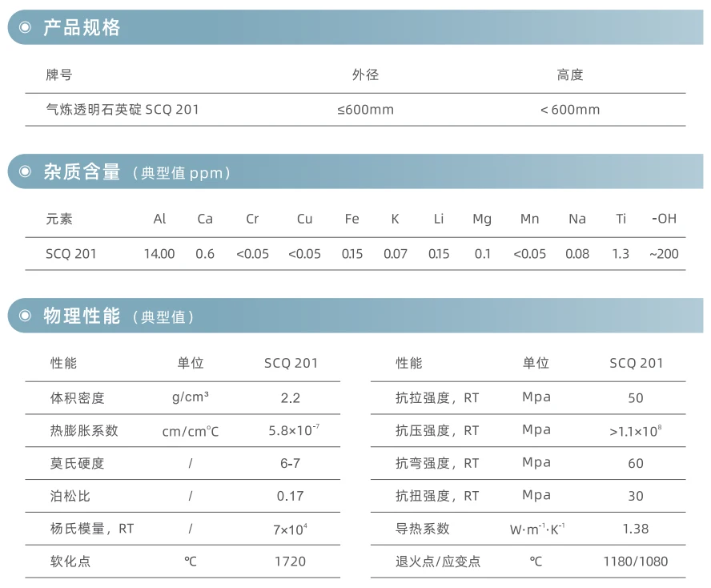Click the Mg element header
711x588 pixels.
[x=482, y=219]
